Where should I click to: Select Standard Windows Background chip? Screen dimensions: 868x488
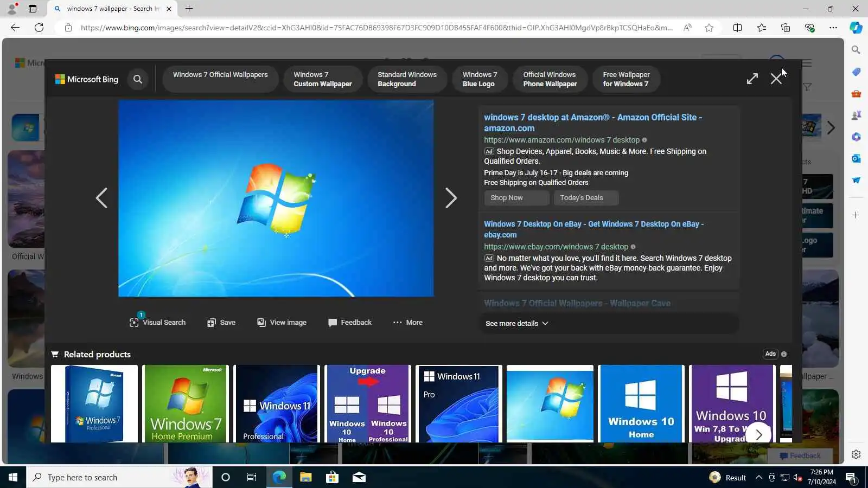pos(407,79)
